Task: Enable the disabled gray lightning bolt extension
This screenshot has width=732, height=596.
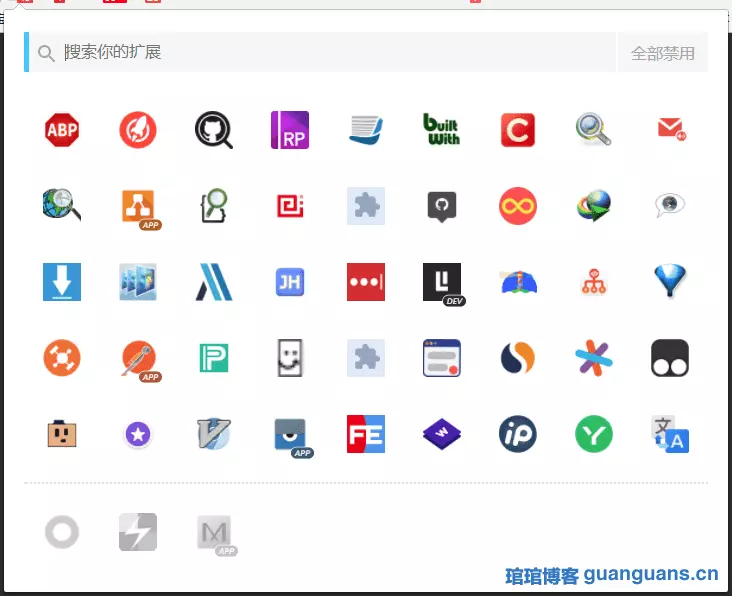Action: tap(138, 532)
